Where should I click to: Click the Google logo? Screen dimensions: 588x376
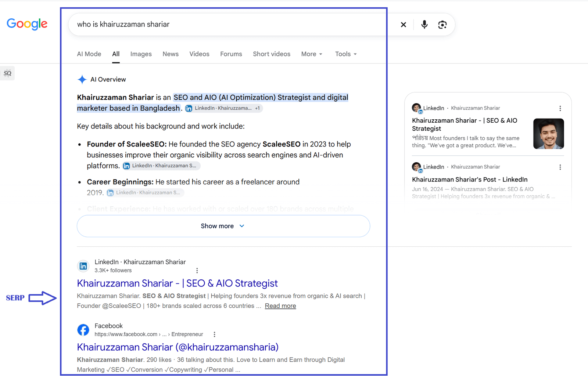pos(27,24)
